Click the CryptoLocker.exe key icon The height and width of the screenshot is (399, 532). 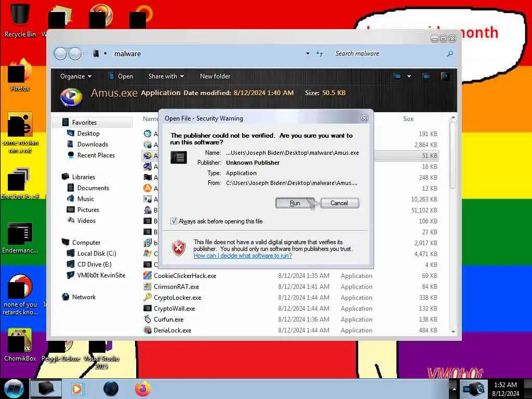pos(147,298)
